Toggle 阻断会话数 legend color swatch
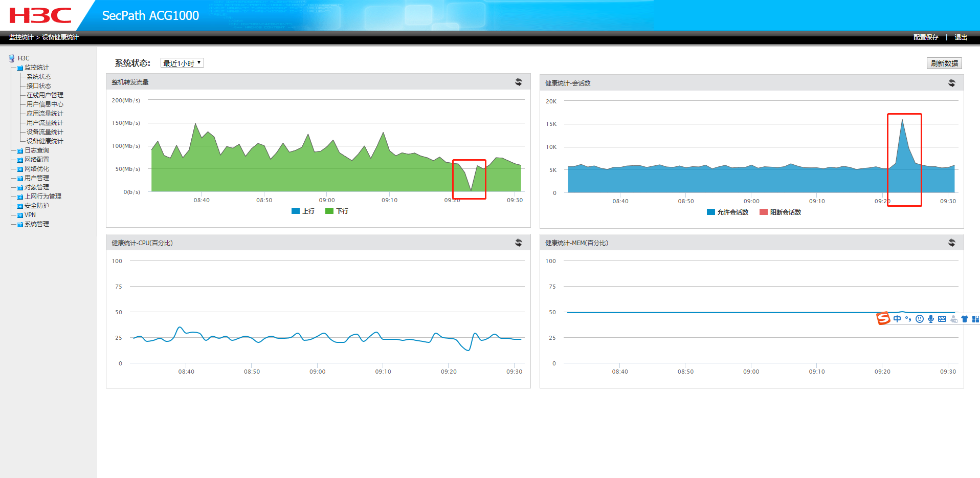 763,212
